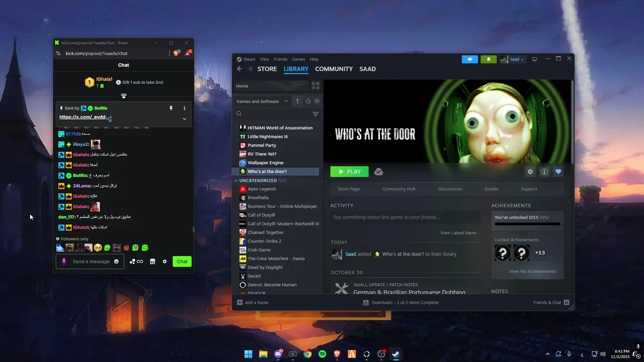
Task: Open Steam notifications bell
Action: coord(489,59)
